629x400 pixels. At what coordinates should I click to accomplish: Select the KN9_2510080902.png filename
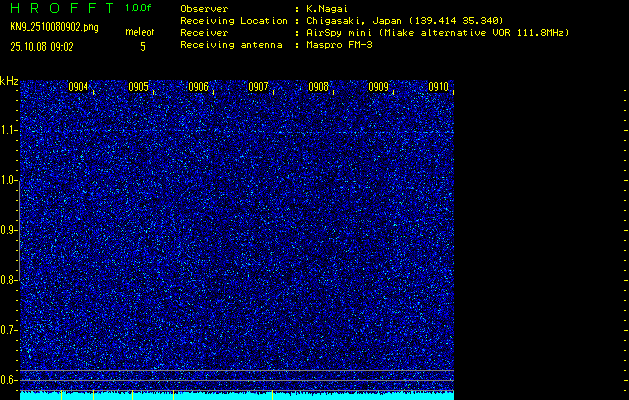point(56,27)
